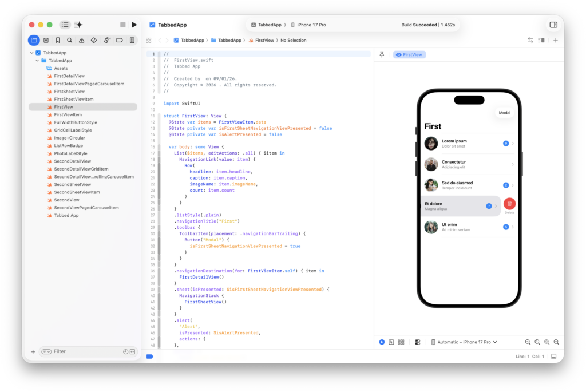The image size is (586, 392).
Task: Run the app with the Play button
Action: tap(134, 25)
